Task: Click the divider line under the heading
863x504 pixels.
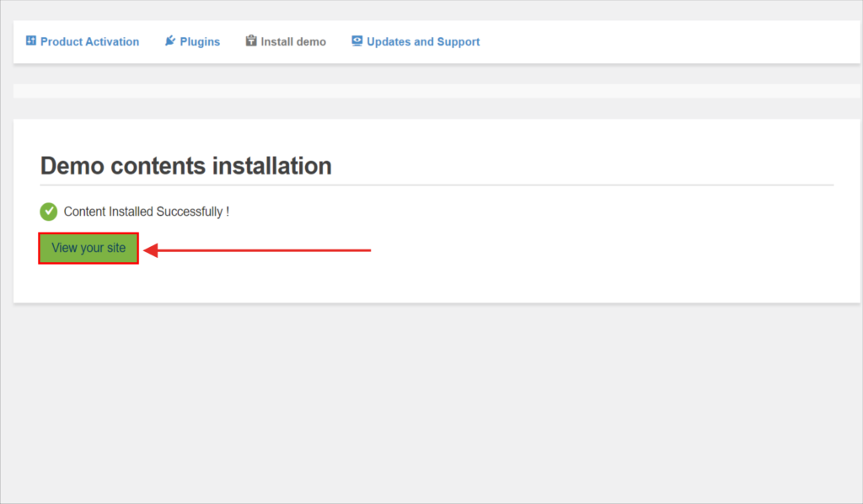Action: click(x=437, y=185)
